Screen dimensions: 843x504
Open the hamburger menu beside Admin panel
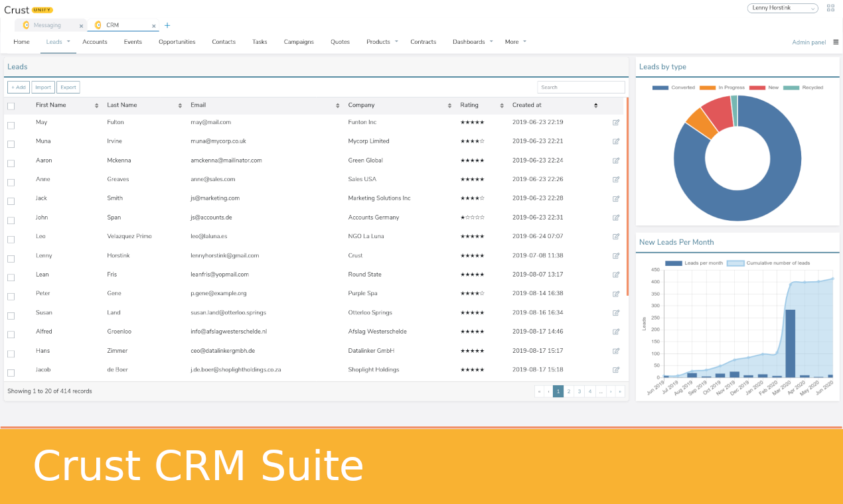click(x=836, y=42)
